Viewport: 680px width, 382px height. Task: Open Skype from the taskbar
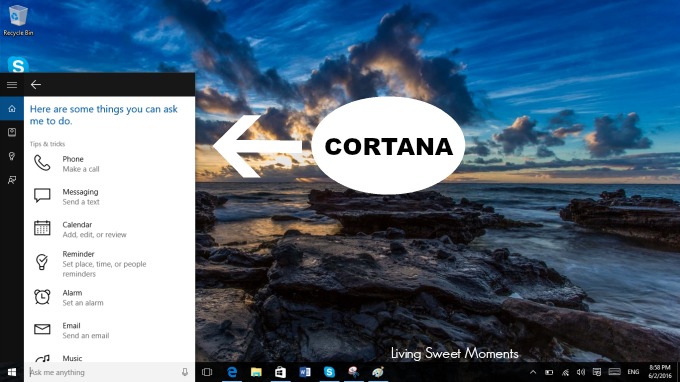pyautogui.click(x=329, y=372)
